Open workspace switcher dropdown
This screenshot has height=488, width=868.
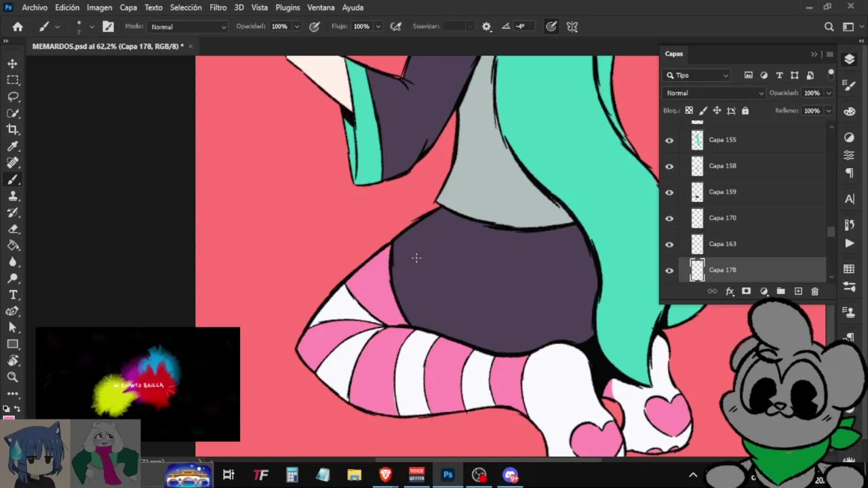pos(852,26)
